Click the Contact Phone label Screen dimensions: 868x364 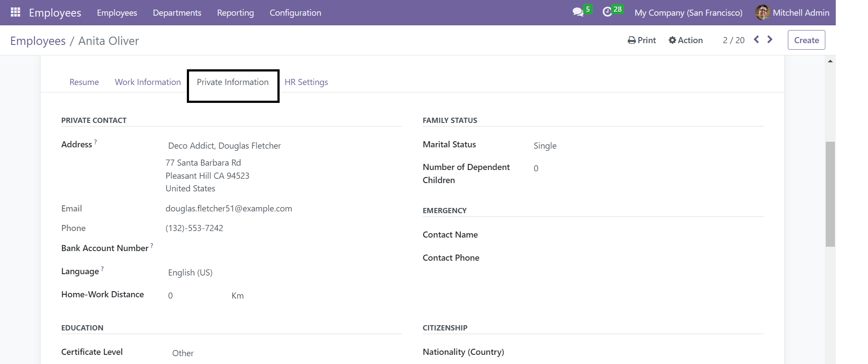pos(451,258)
